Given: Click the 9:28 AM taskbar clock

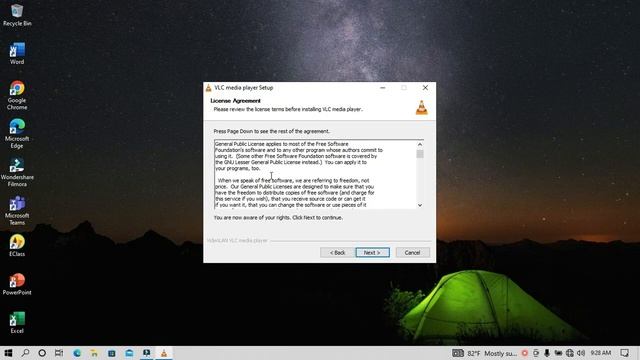Looking at the screenshot, I should pyautogui.click(x=601, y=353).
